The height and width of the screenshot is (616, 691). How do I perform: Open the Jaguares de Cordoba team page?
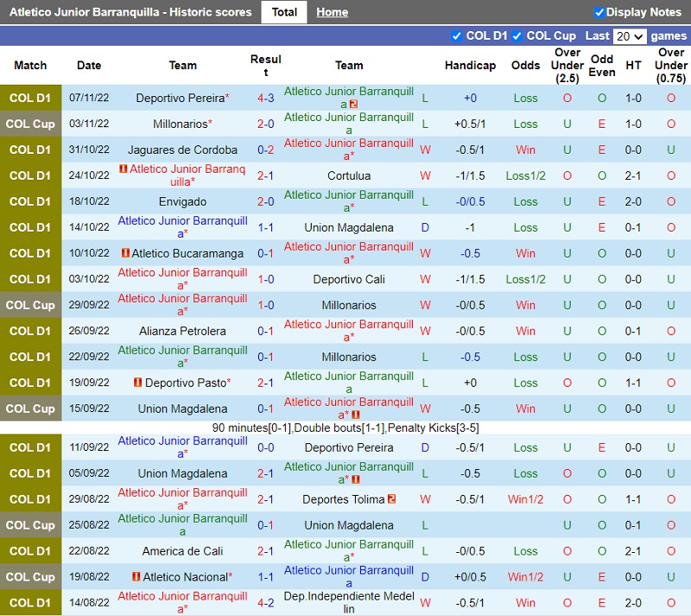pos(181,149)
